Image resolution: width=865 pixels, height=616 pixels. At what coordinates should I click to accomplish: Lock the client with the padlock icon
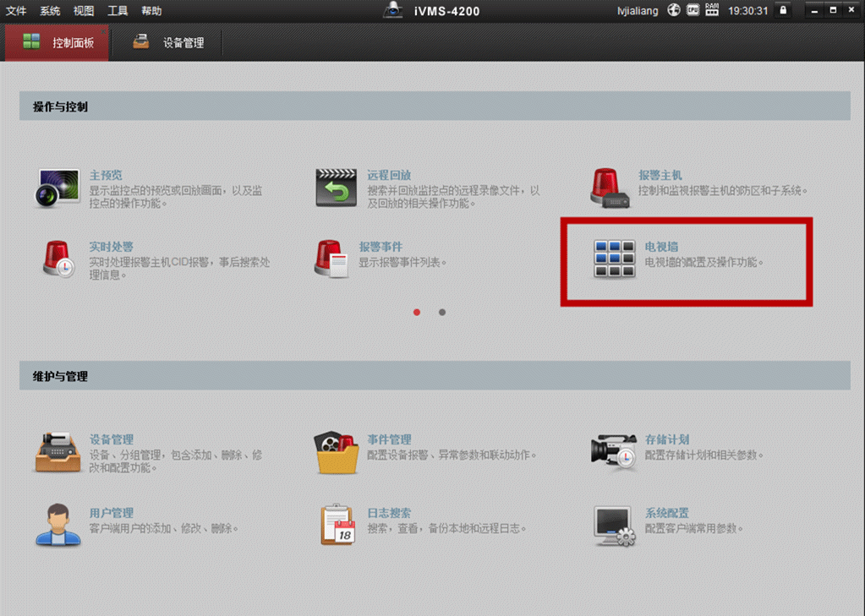(783, 9)
